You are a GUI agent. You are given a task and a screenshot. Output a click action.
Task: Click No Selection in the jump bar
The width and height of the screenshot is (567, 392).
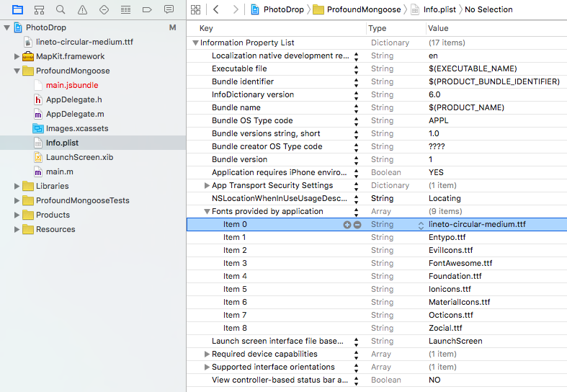click(x=488, y=9)
